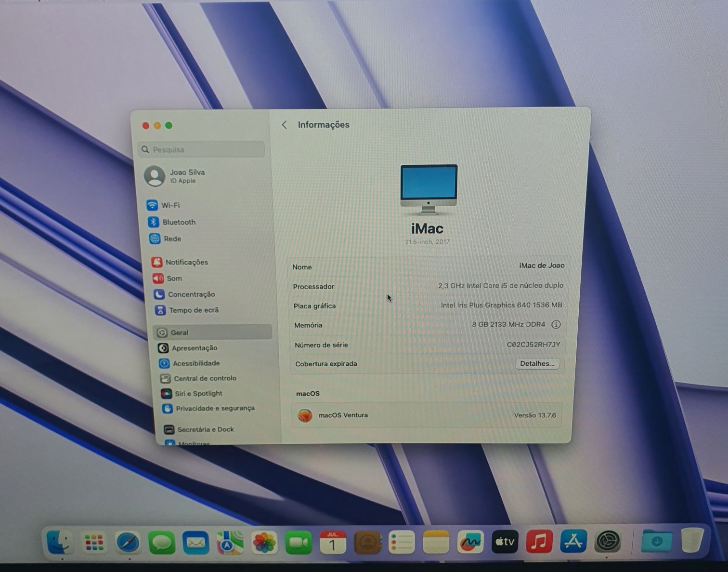This screenshot has width=728, height=572.
Task: Open Notificações settings
Action: click(180, 262)
